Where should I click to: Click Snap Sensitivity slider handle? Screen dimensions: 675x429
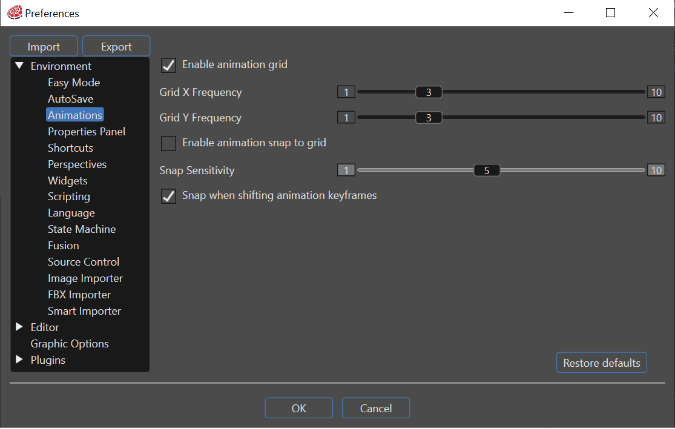487,170
